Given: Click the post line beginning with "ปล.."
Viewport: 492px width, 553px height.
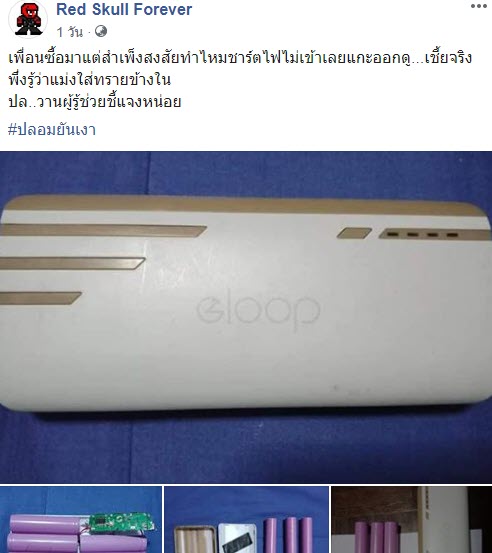Looking at the screenshot, I should pos(95,102).
